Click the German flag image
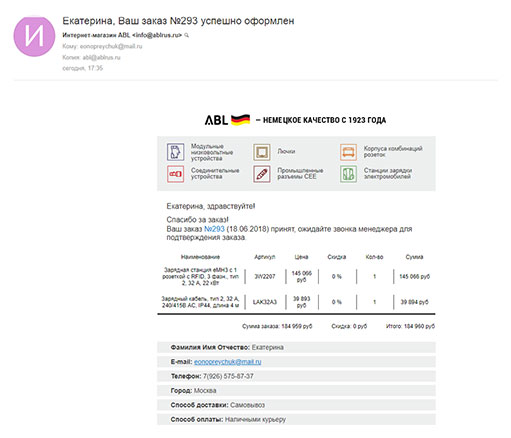 click(x=240, y=119)
